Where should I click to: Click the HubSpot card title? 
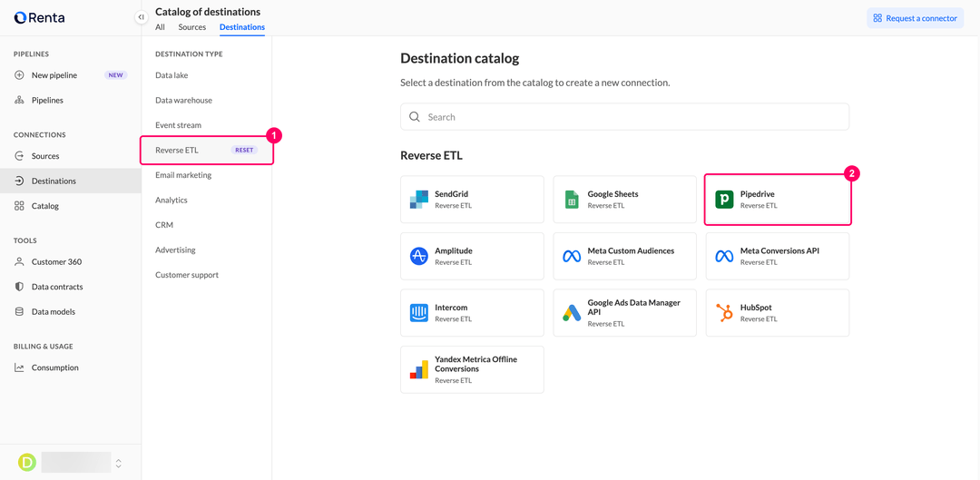pos(756,308)
